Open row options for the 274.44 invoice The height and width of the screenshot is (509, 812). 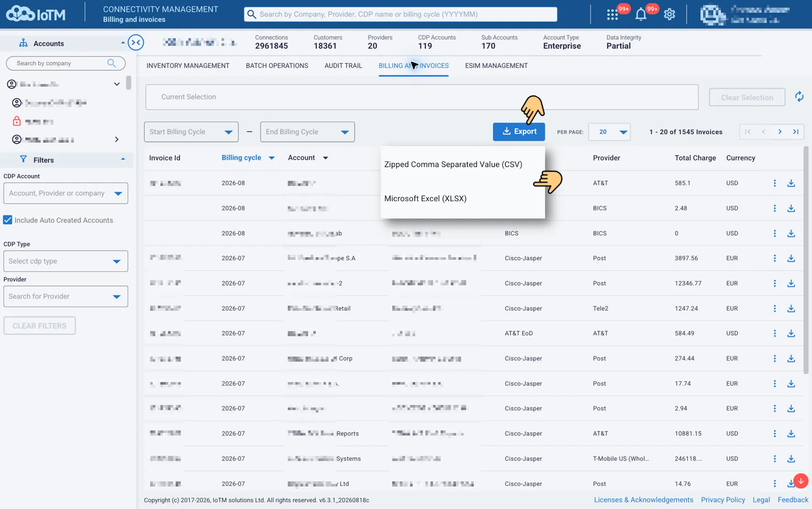click(775, 358)
